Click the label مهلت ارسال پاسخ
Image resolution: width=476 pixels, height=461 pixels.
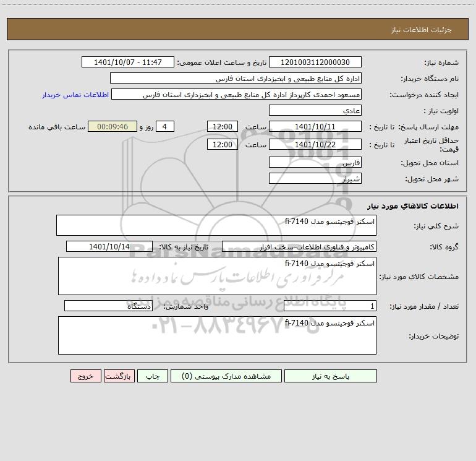tap(428, 127)
